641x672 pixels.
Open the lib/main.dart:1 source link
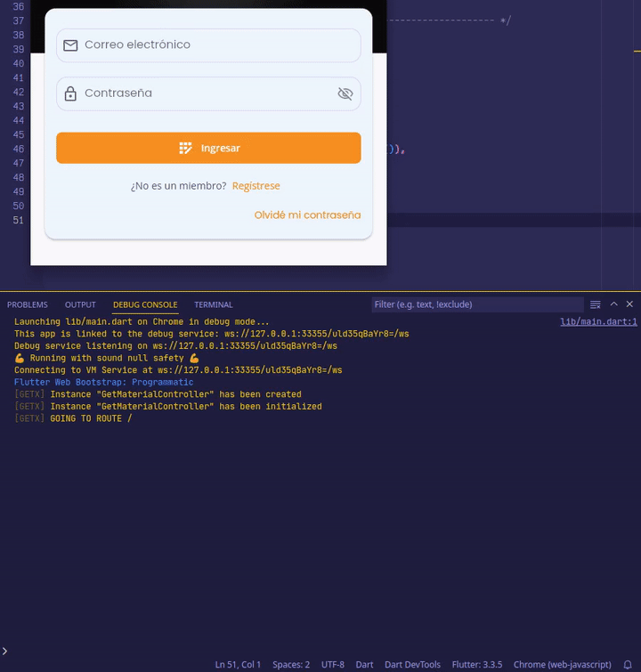(x=598, y=322)
